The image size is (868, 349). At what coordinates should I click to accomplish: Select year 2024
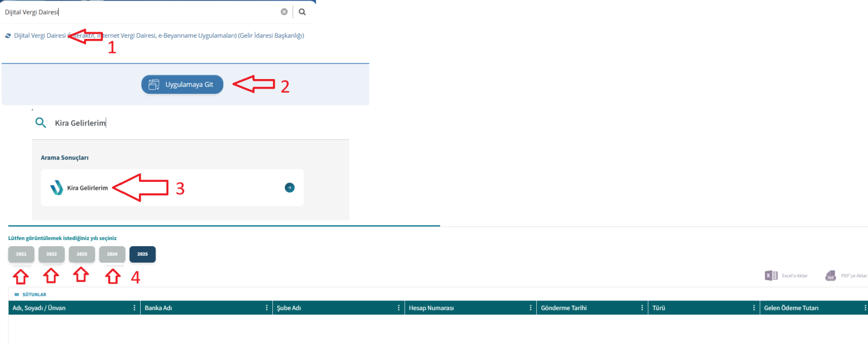(x=112, y=254)
